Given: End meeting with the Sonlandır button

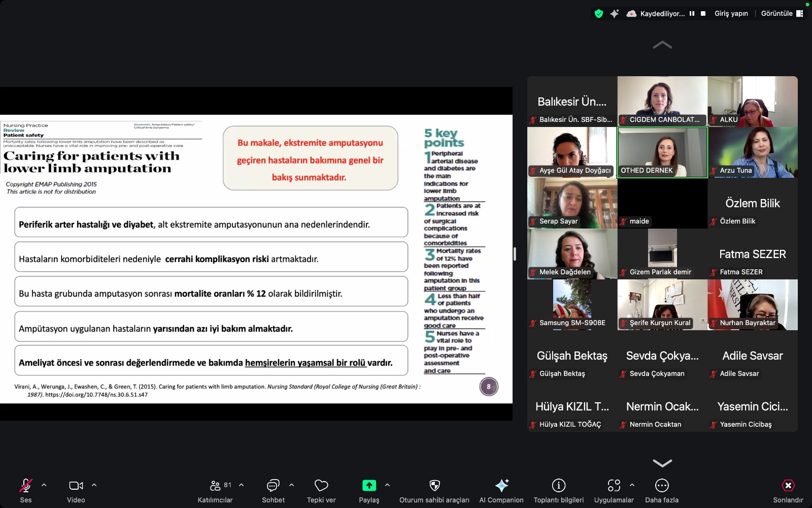Looking at the screenshot, I should point(788,491).
